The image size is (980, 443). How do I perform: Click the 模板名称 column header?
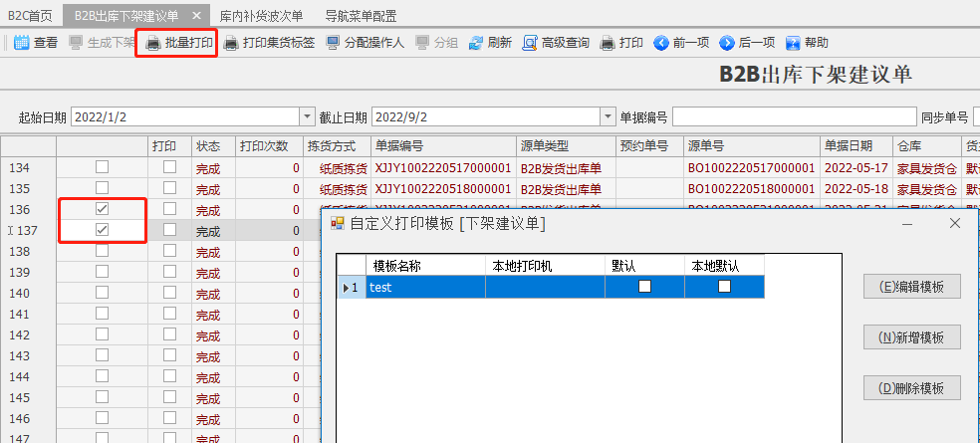[x=425, y=266]
